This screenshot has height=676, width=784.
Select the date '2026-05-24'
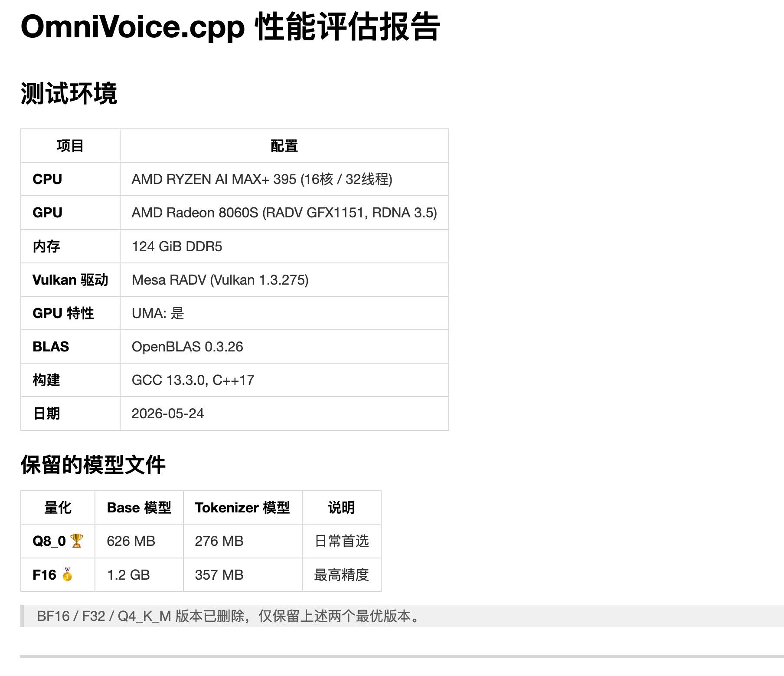[x=168, y=413]
